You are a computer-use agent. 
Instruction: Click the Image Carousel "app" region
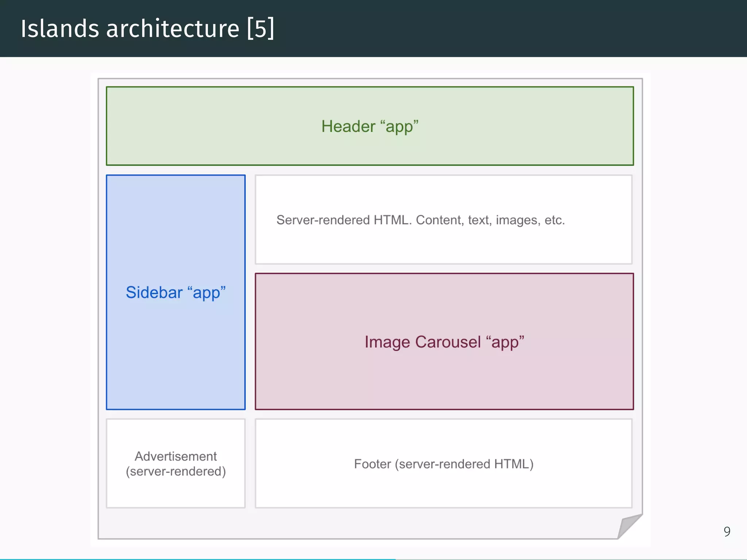[x=444, y=342]
